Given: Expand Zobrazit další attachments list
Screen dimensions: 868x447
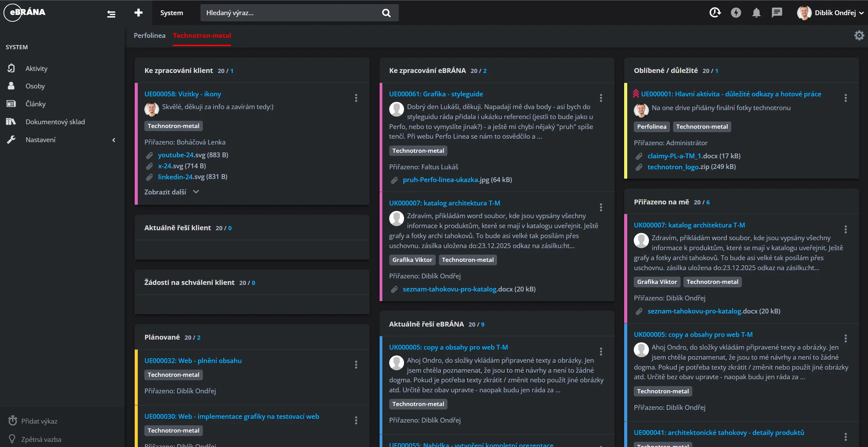Looking at the screenshot, I should click(x=172, y=192).
